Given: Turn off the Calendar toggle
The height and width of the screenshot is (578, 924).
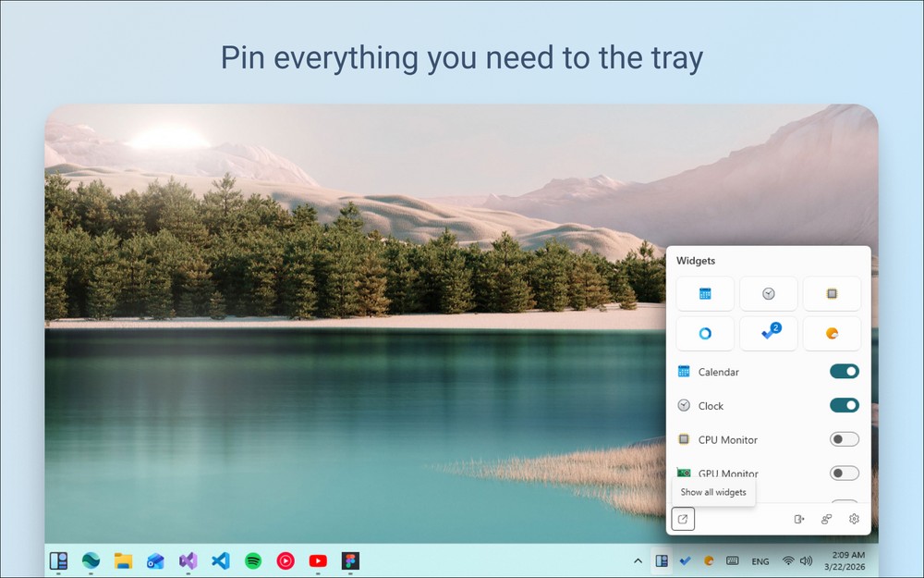Looking at the screenshot, I should tap(844, 372).
